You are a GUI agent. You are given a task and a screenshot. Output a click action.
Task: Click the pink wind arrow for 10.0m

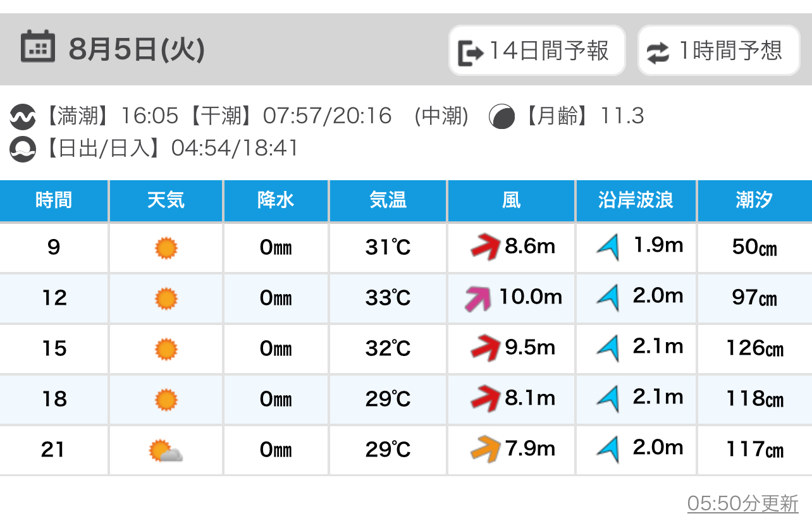pos(478,298)
